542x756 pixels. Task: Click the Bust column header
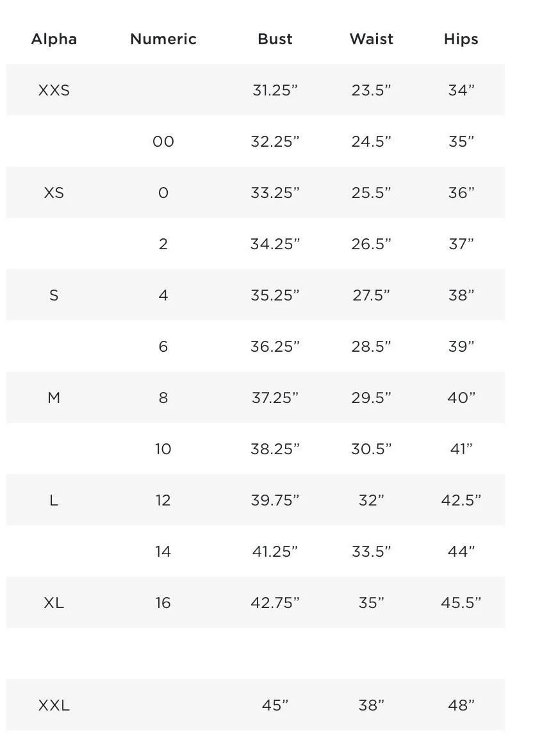pyautogui.click(x=275, y=39)
